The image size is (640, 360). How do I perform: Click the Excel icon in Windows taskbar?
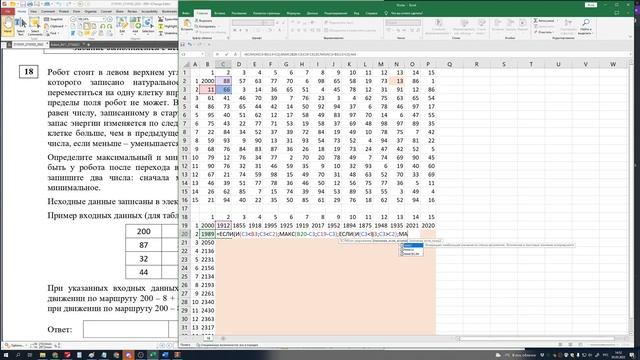(x=153, y=355)
